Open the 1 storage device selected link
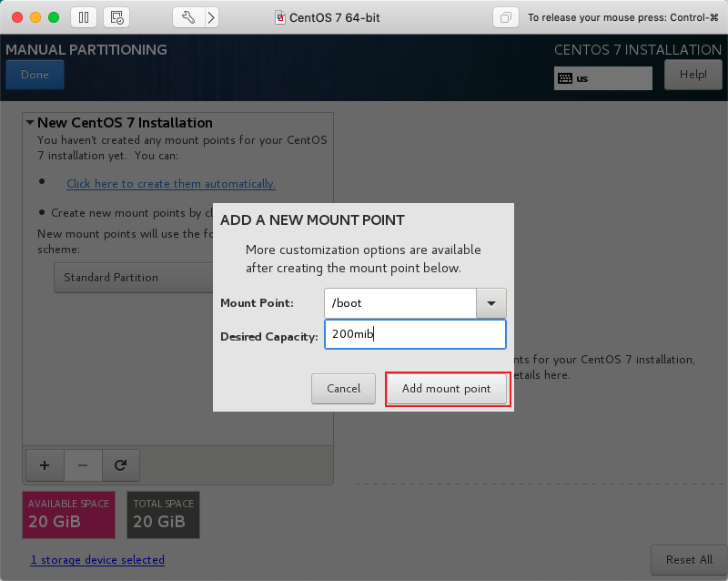Viewport: 728px width, 581px height. (x=97, y=560)
